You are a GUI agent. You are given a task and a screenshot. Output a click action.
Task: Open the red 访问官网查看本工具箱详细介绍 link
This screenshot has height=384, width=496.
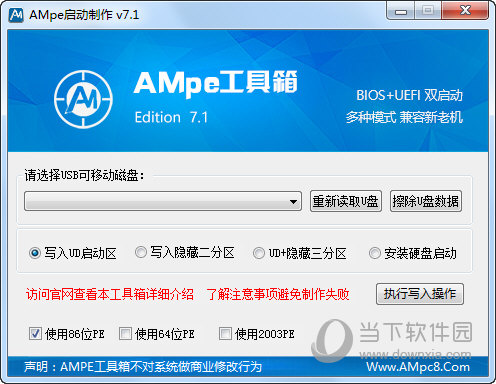pyautogui.click(x=110, y=294)
